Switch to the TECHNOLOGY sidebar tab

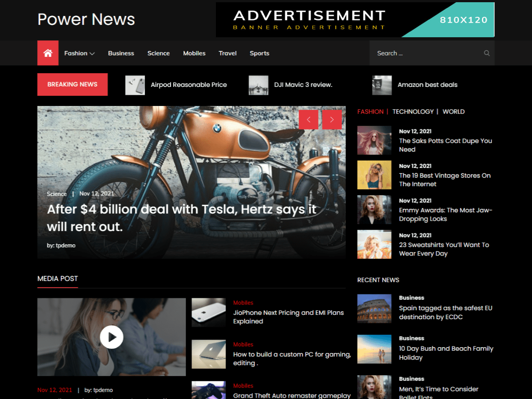(413, 111)
